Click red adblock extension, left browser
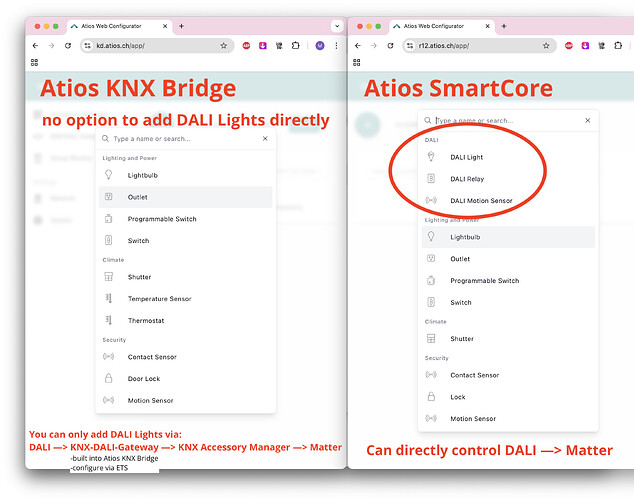Image resolution: width=634 pixels, height=500 pixels. click(246, 46)
